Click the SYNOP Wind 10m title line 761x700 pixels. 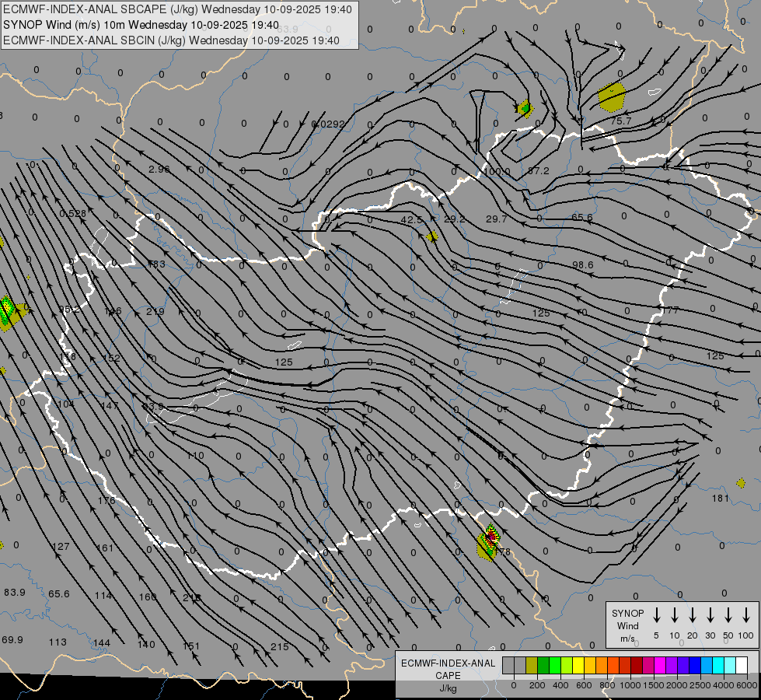[141, 25]
